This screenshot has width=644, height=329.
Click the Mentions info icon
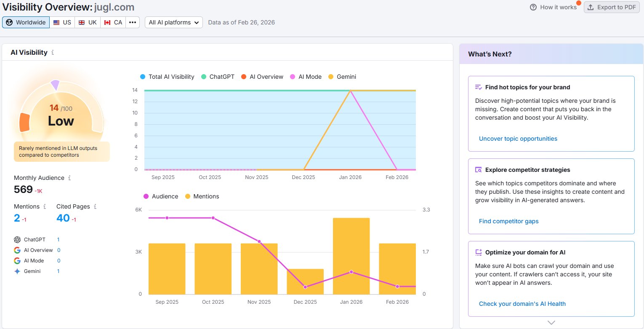coord(44,206)
